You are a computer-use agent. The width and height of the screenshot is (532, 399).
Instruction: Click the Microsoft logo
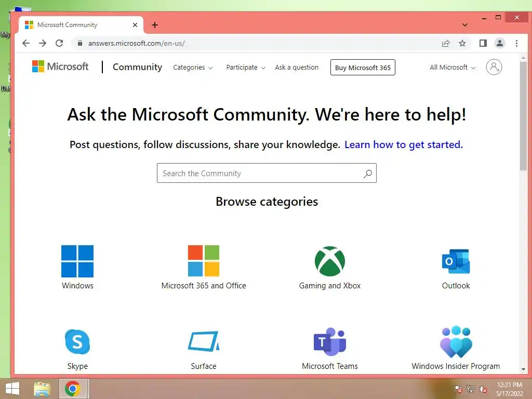tap(60, 66)
